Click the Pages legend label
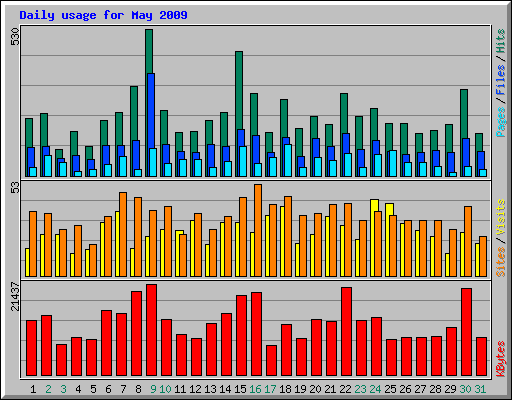 click(x=500, y=122)
